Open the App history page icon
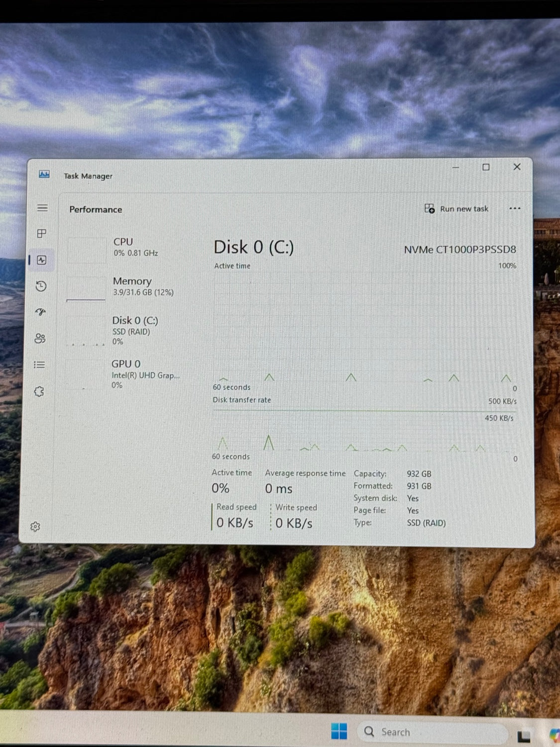560x747 pixels. [41, 286]
